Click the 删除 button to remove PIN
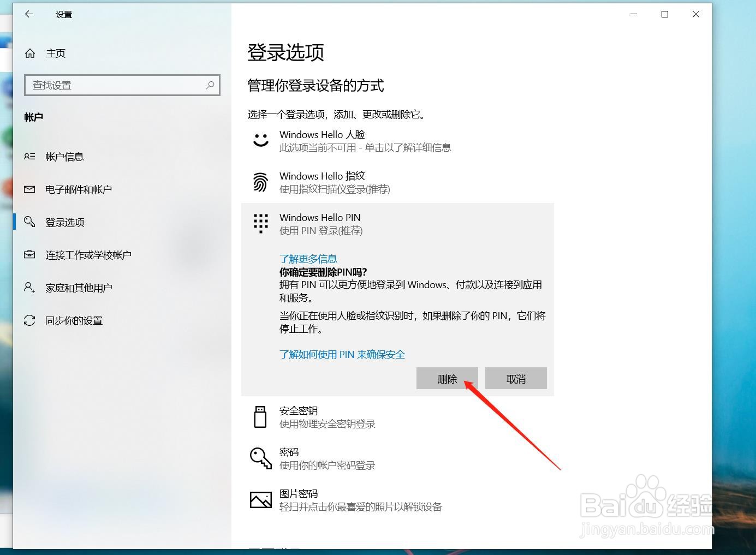 [x=447, y=378]
